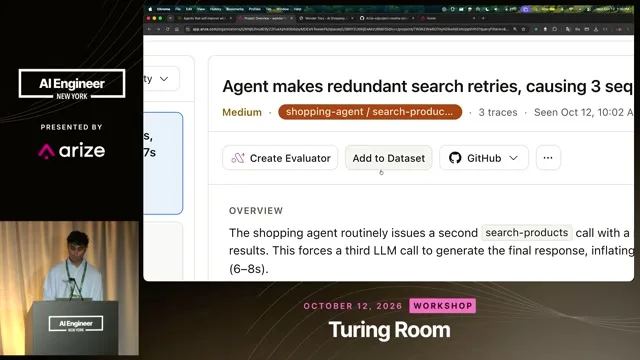
Task: Open the Chrome three-dot menu
Action: [629, 29]
